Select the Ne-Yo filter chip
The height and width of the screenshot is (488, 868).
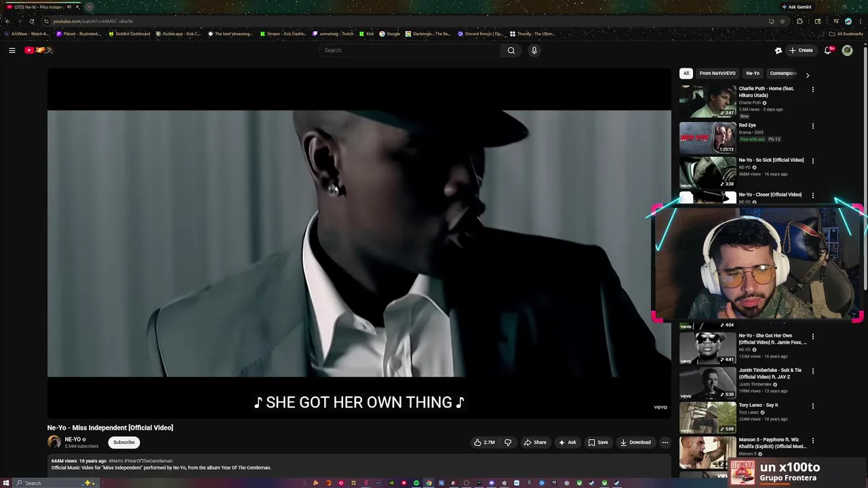point(753,73)
